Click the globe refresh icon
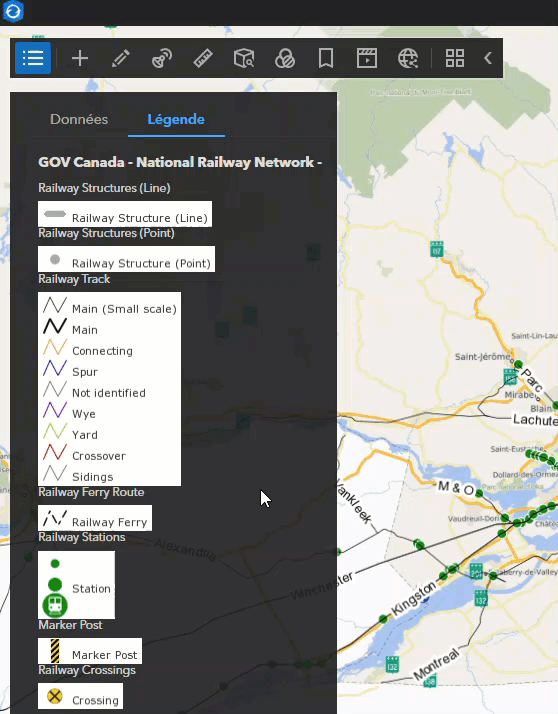 click(408, 58)
